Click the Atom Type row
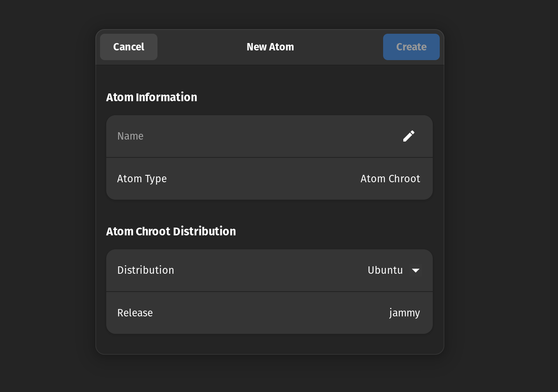The height and width of the screenshot is (392, 558). pos(269,178)
